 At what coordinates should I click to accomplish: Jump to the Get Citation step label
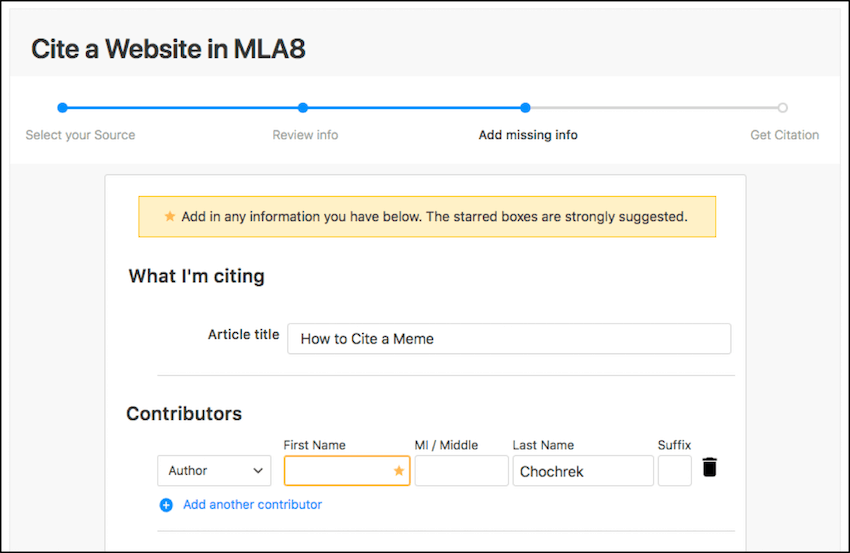click(784, 135)
